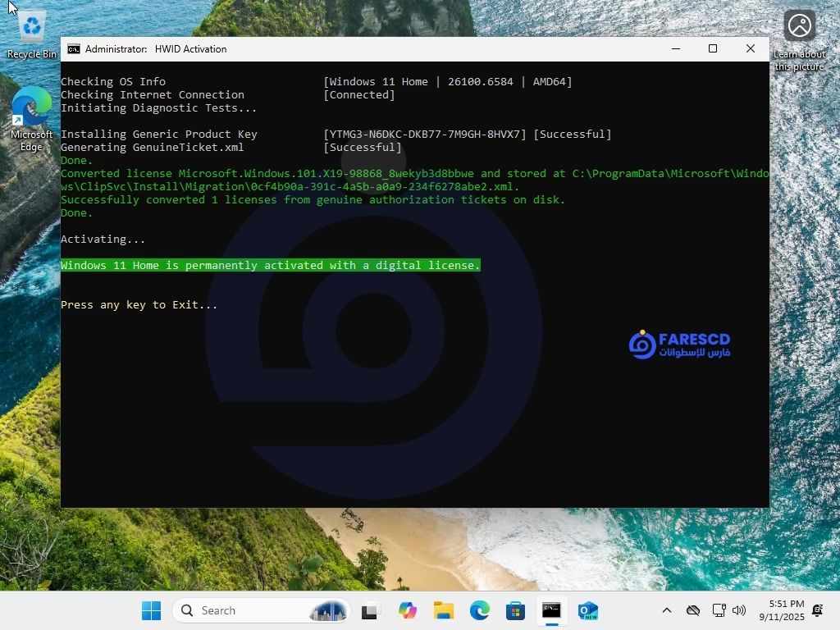Click the volume speaker tray icon

[x=739, y=610]
